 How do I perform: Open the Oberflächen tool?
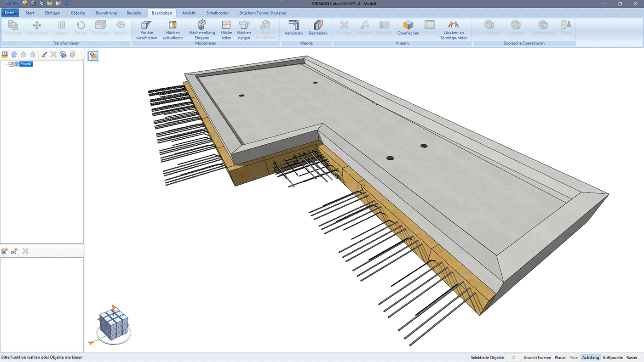pos(408,28)
